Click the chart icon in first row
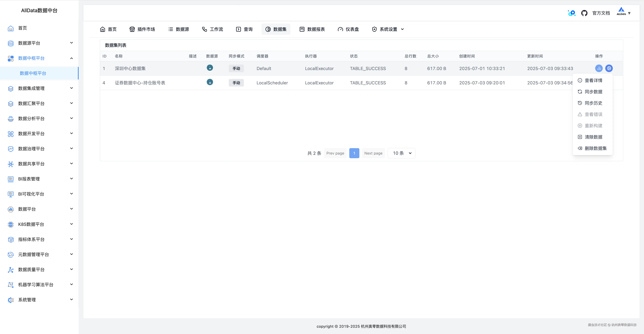This screenshot has width=644, height=334. click(x=599, y=68)
